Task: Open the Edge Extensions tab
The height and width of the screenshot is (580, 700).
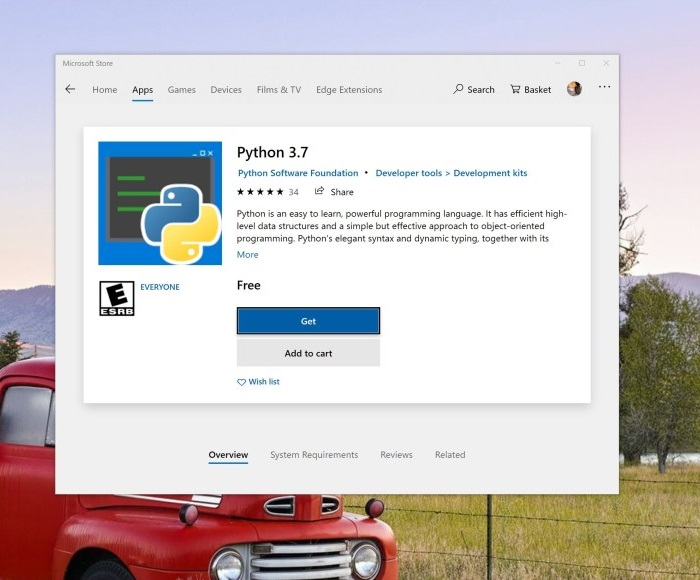Action: point(349,90)
